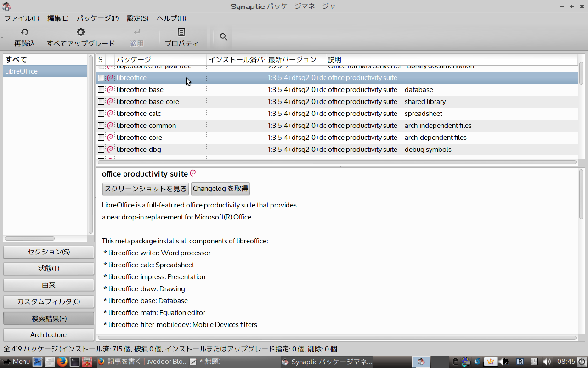The width and height of the screenshot is (588, 368).
Task: Click the description pane's bottom horizontal scrollbar
Action: [x=337, y=338]
